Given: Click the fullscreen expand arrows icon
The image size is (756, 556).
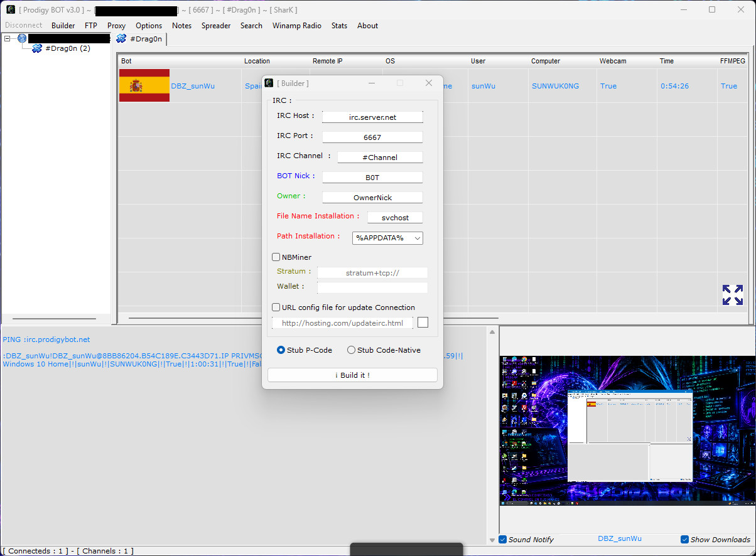Looking at the screenshot, I should 733,294.
